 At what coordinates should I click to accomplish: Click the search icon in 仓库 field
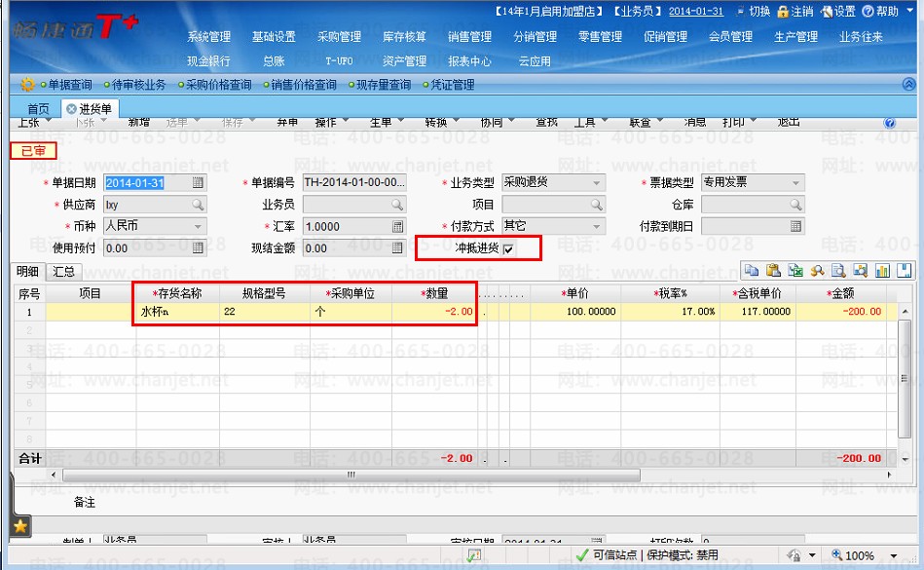coord(796,205)
